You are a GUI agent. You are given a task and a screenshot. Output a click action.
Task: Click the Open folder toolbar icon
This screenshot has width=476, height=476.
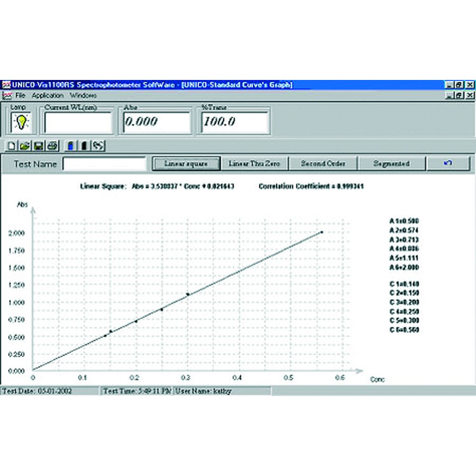[24, 146]
